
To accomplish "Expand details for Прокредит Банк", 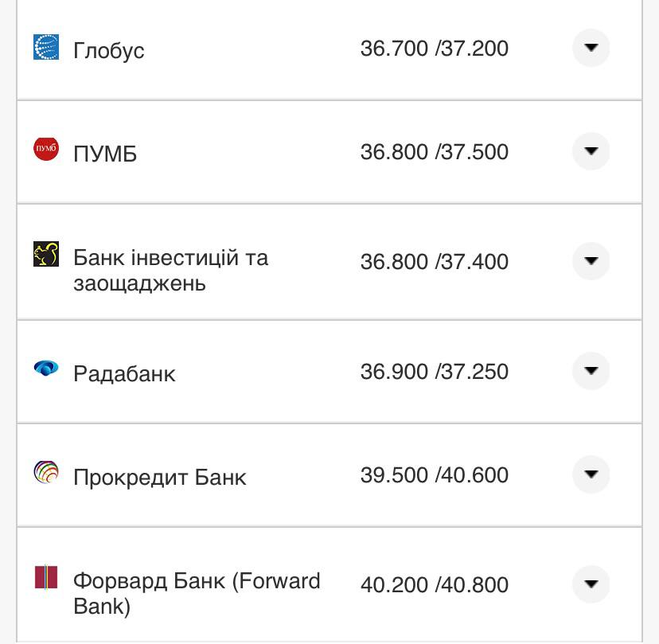I will (x=591, y=473).
